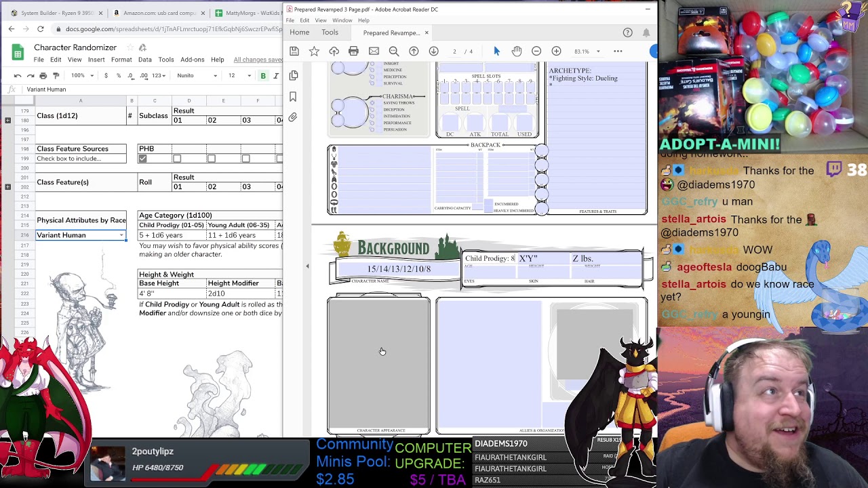The height and width of the screenshot is (488, 868).
Task: Tick the checkbox in column E row 199
Action: [x=212, y=159]
